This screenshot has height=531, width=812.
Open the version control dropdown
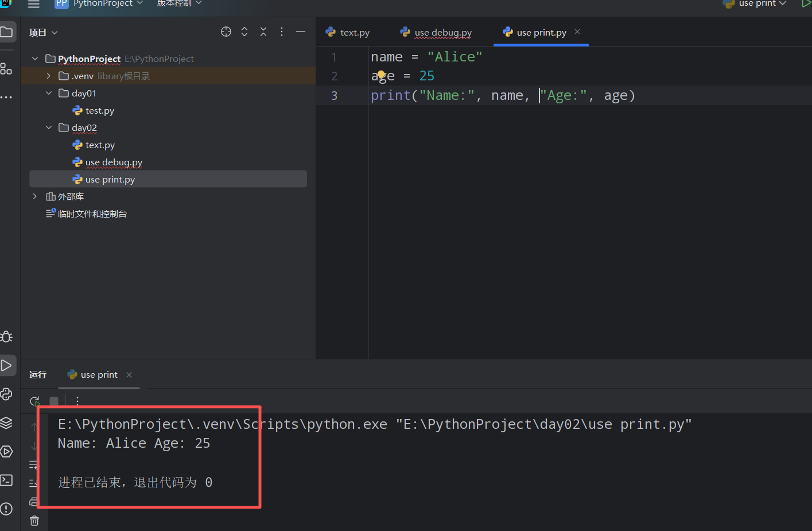[x=180, y=3]
